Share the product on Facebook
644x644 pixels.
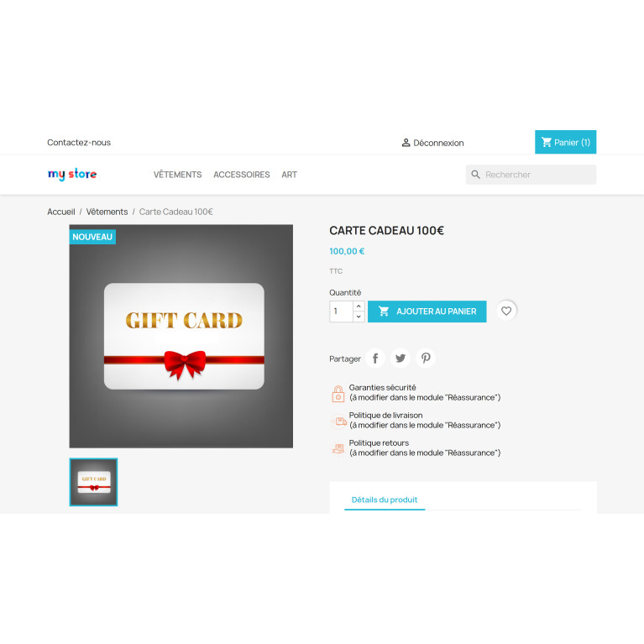[x=375, y=359]
